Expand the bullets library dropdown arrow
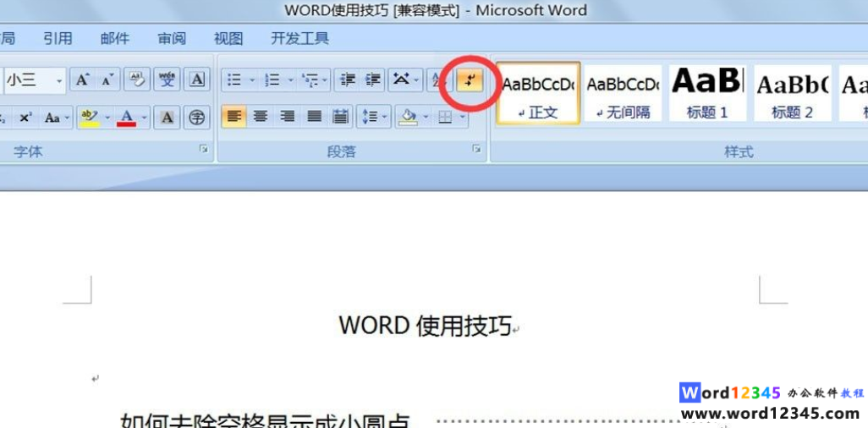 (252, 80)
